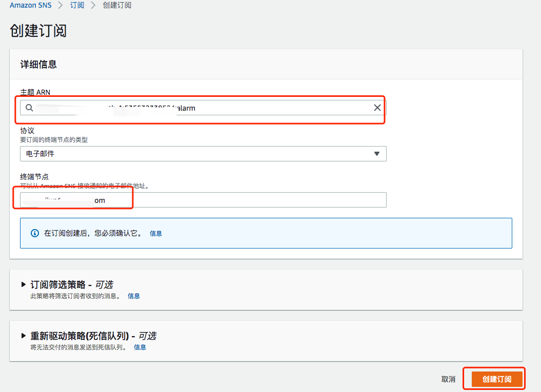Focus the 主题 ARN search input

[203, 108]
